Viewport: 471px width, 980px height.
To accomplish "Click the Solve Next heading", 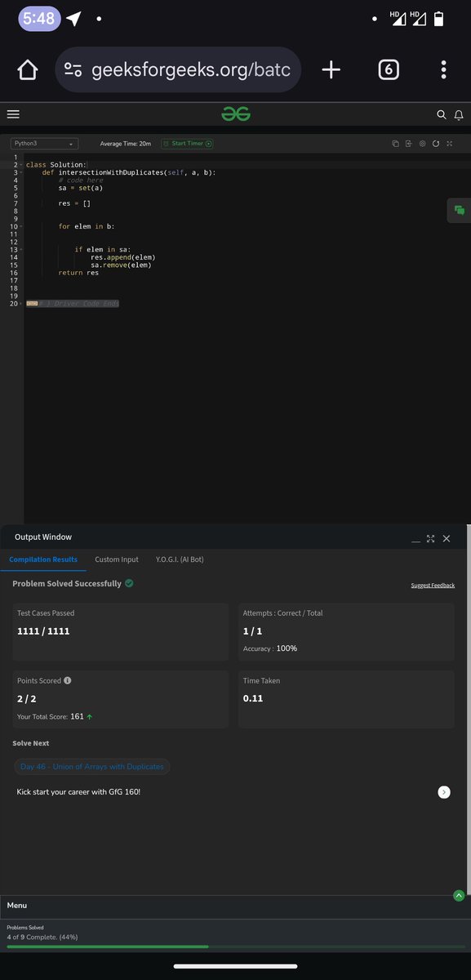I will [31, 743].
